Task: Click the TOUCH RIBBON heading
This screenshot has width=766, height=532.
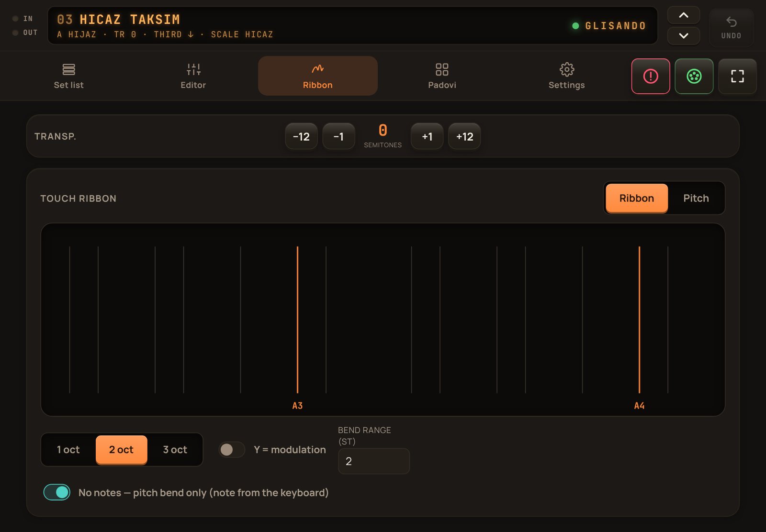Action: (78, 199)
